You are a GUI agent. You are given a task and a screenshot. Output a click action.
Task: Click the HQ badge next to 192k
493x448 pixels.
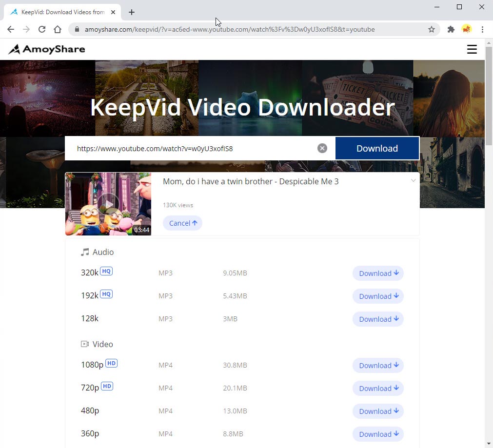[106, 294]
